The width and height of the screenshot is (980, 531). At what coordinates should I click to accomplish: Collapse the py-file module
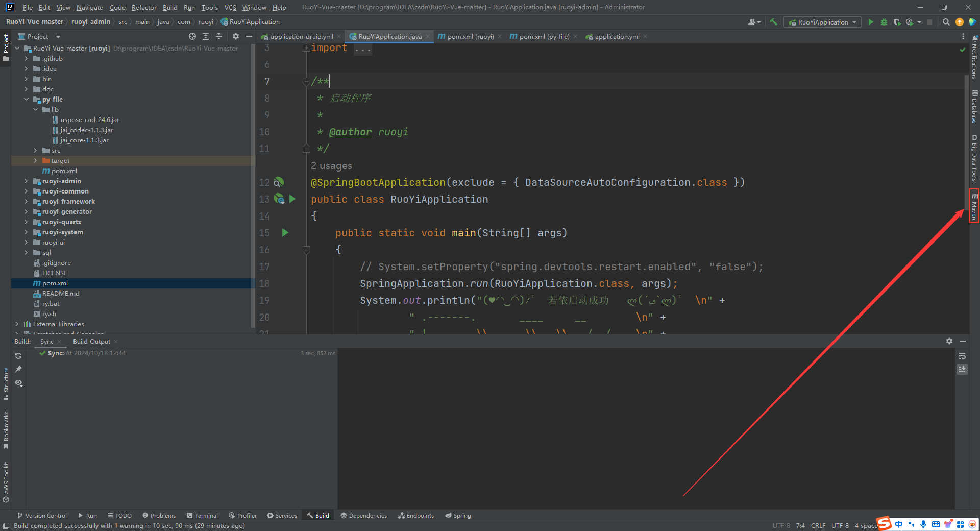point(26,100)
